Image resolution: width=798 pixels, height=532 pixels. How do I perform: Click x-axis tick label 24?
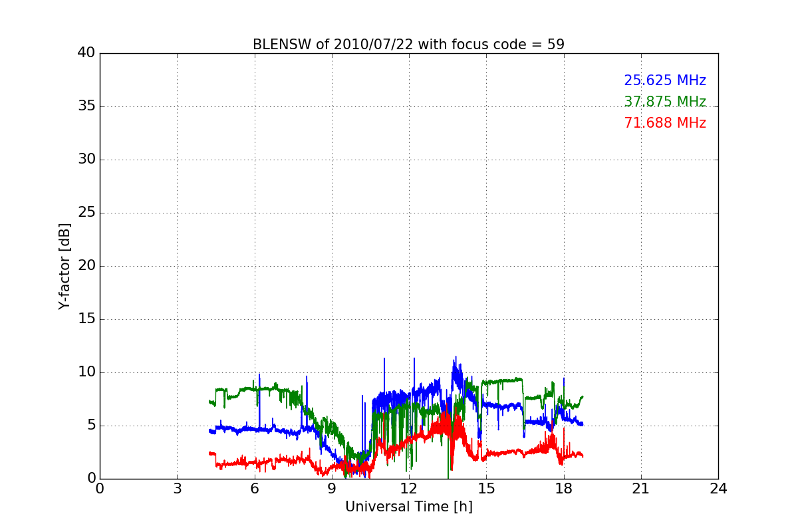point(718,489)
